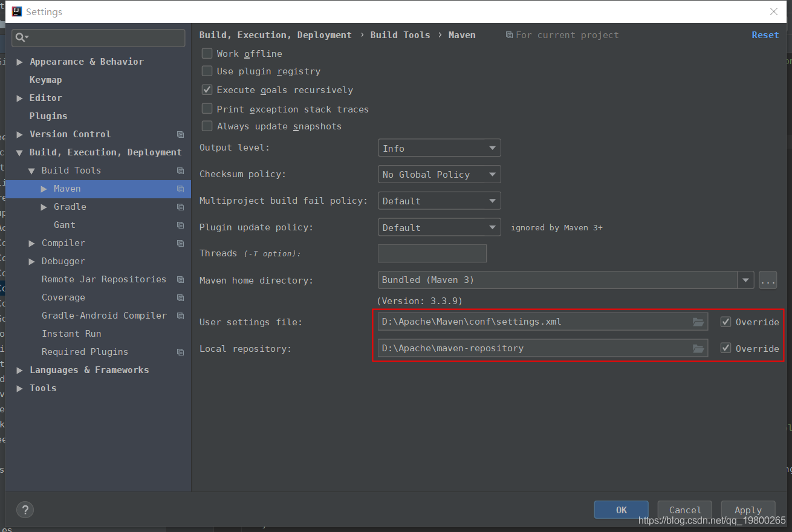Select Keymap in settings tree
This screenshot has width=792, height=532.
point(46,80)
